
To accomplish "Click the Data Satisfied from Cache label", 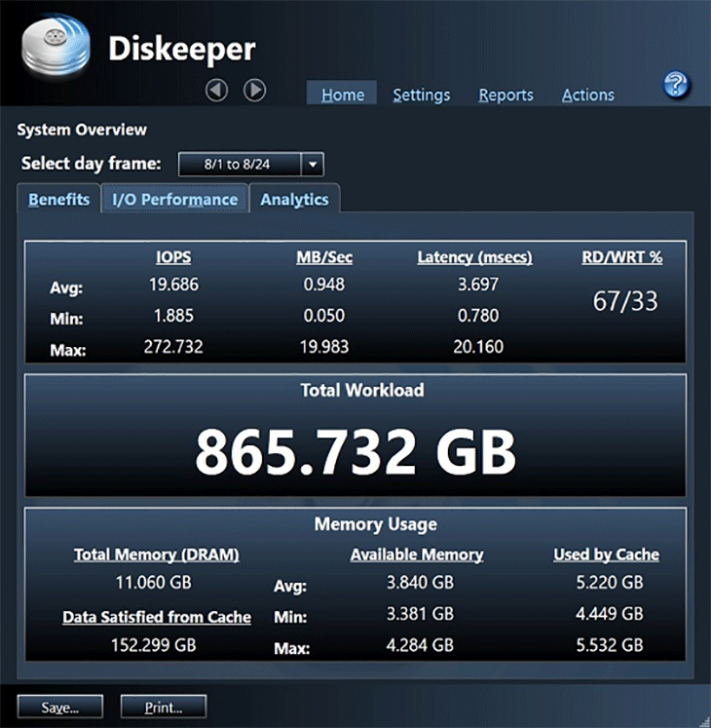I will pos(157,617).
